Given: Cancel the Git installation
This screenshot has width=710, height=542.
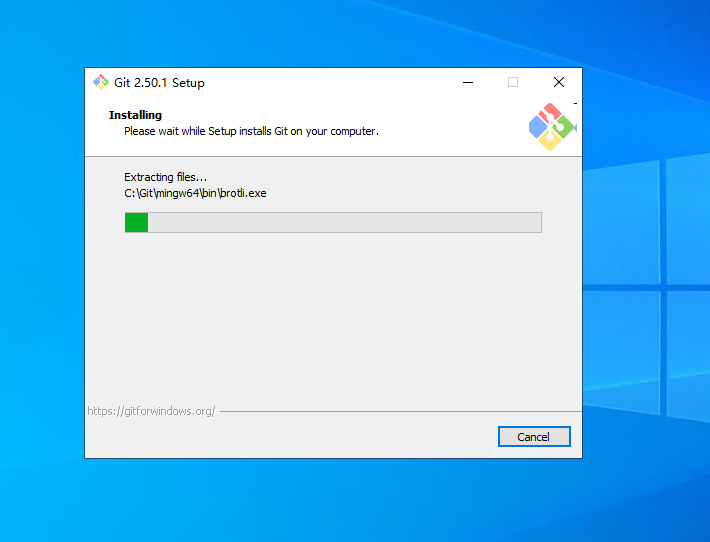Looking at the screenshot, I should coord(534,436).
